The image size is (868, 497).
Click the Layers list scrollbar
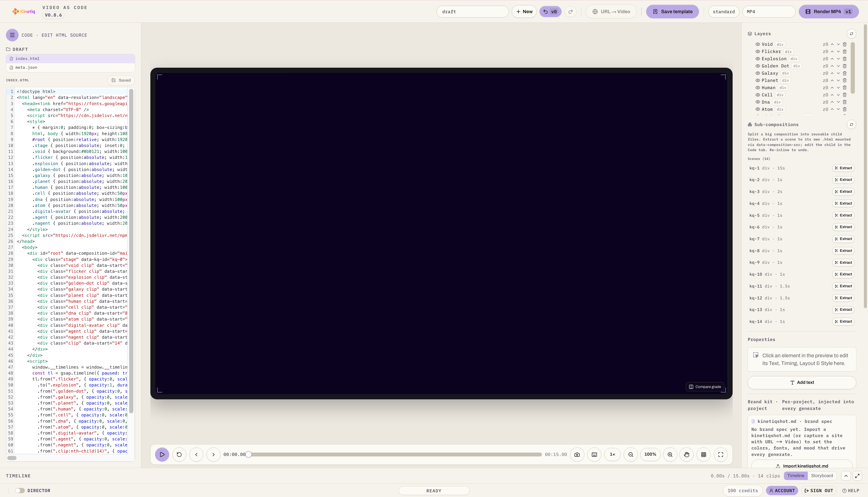click(x=852, y=68)
